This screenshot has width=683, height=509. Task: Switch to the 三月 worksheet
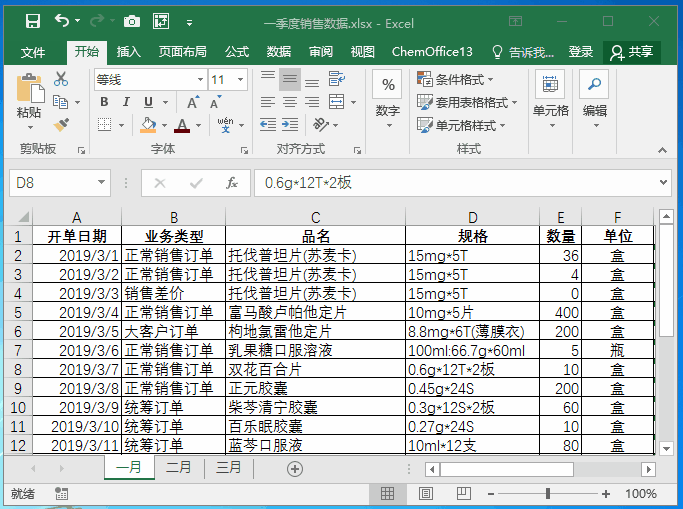point(229,468)
